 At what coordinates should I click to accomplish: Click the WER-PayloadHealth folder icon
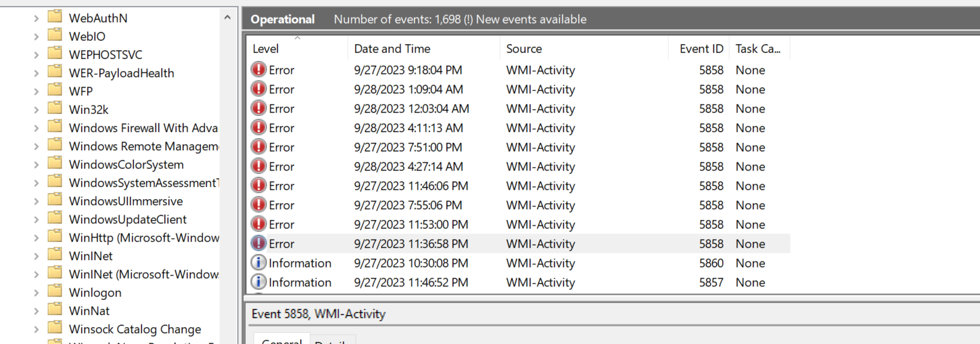pyautogui.click(x=55, y=72)
